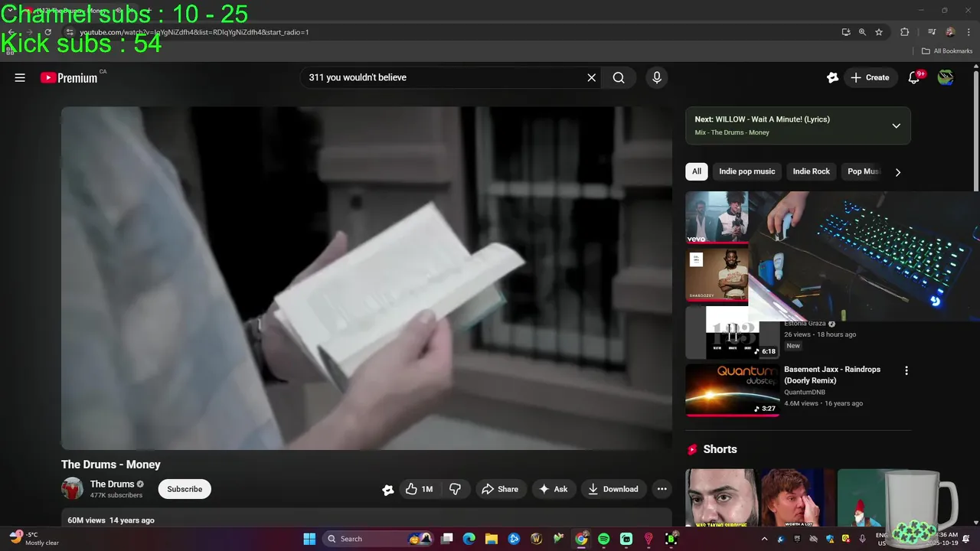Click the sparkle icon beside Create
This screenshot has height=551, width=980.
click(x=832, y=77)
